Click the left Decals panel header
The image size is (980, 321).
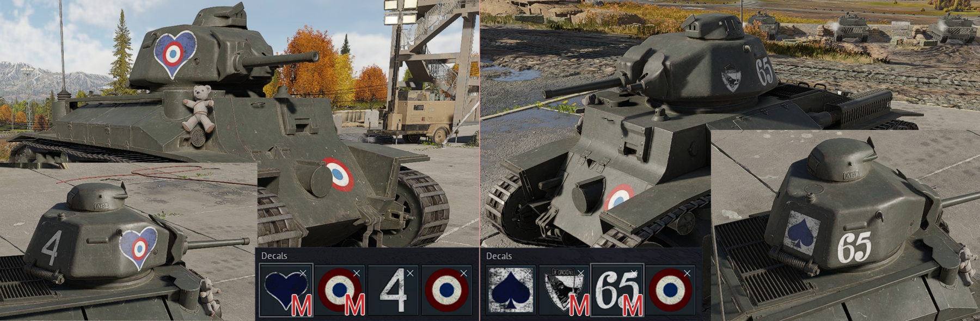coord(274,256)
